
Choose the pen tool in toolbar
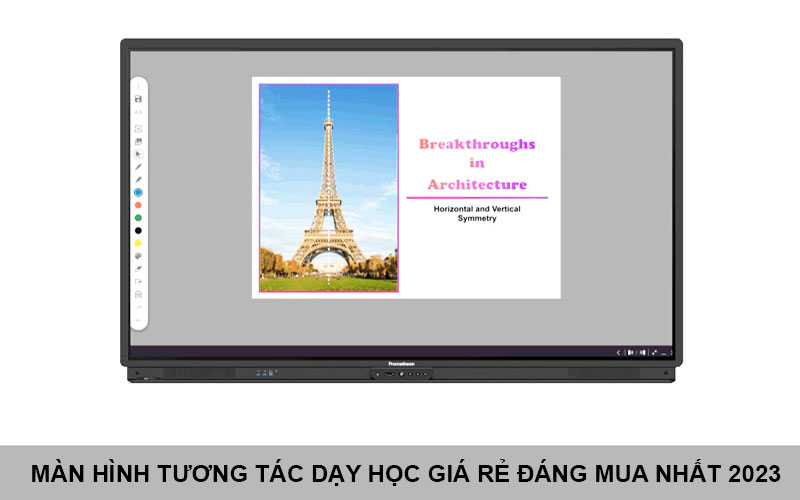coord(138,167)
